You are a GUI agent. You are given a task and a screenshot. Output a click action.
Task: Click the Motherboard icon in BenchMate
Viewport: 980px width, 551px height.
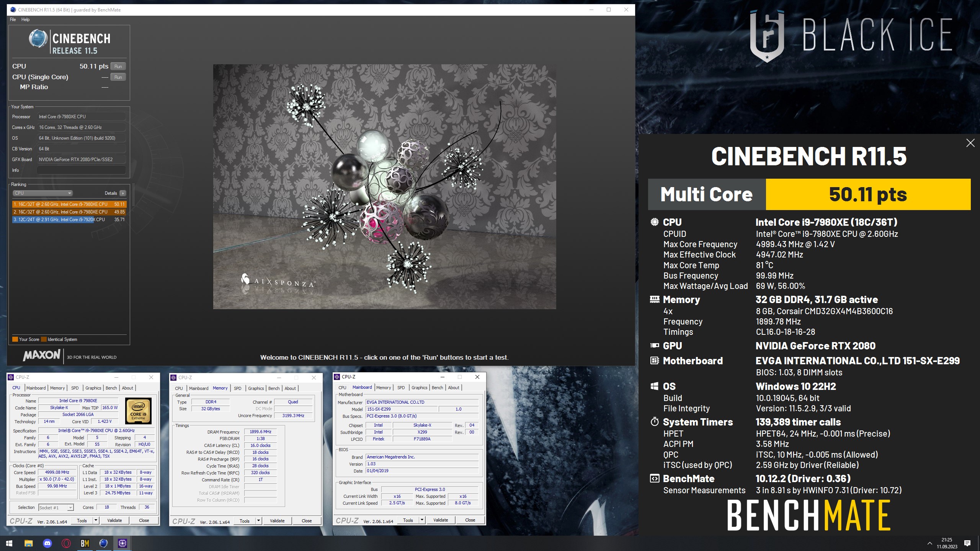[655, 360]
